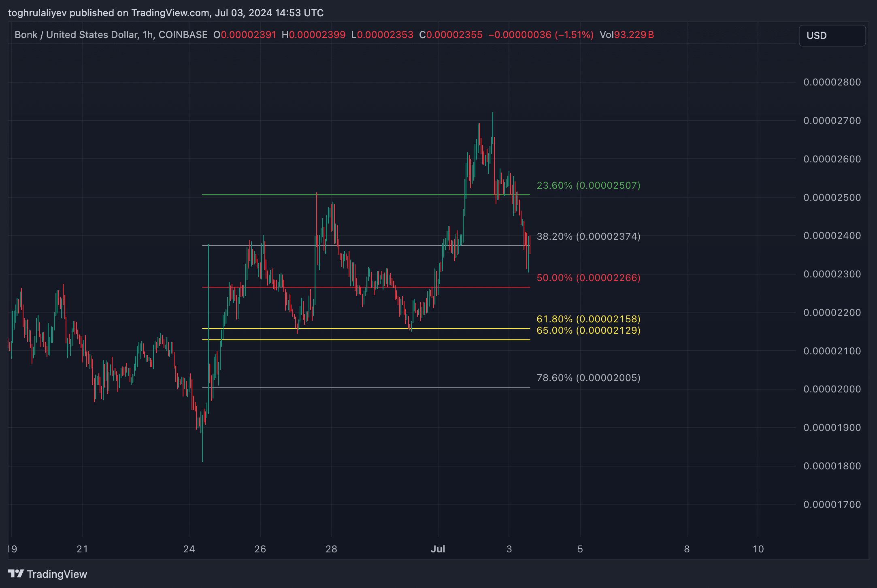
Task: Click the 8 date label on time axis
Action: 687,549
